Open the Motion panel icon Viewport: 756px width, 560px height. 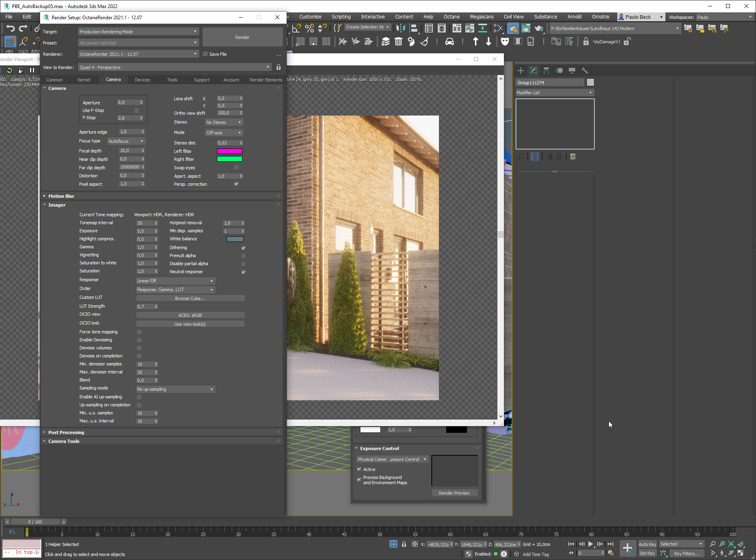pos(559,71)
